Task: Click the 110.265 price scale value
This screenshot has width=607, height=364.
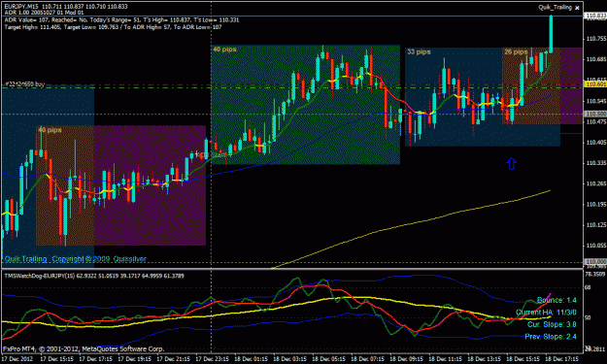Action: click(596, 183)
